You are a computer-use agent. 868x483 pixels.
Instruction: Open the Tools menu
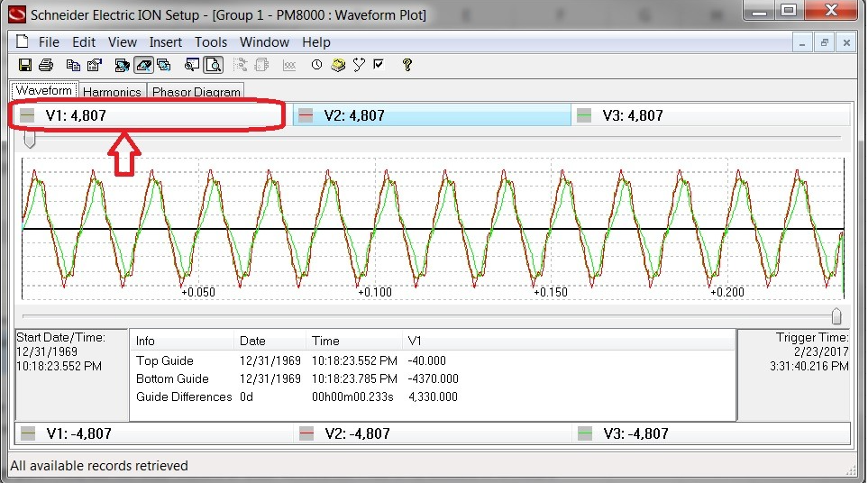(x=211, y=42)
